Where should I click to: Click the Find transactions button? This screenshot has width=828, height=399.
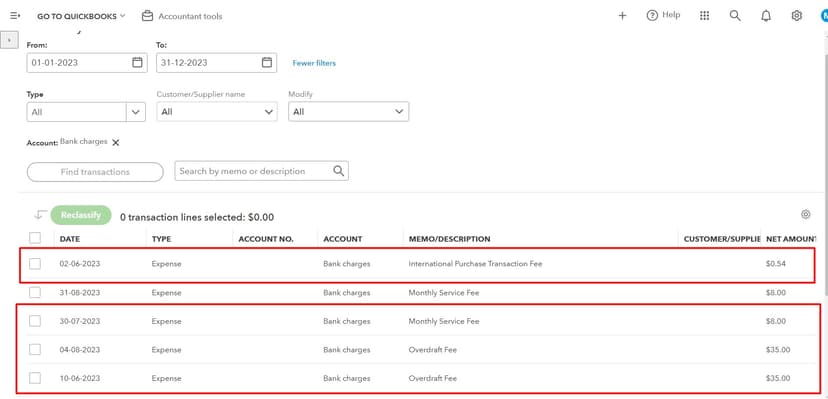click(95, 172)
